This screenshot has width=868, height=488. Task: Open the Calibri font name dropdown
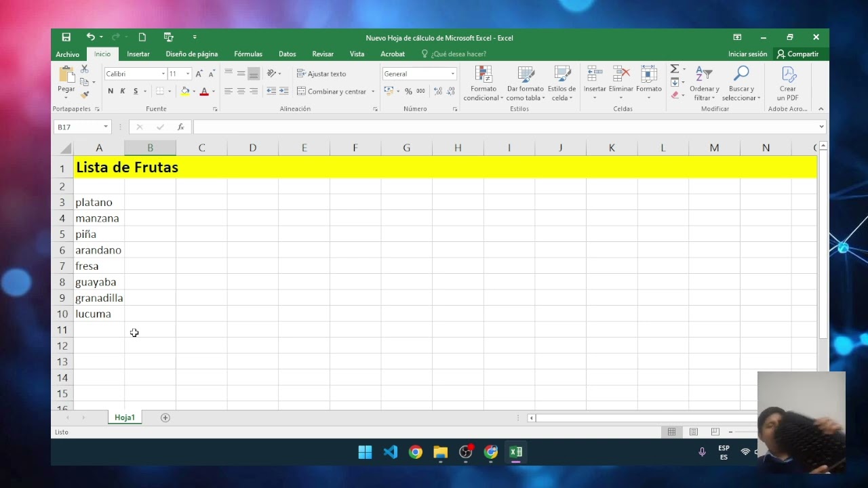coord(163,74)
